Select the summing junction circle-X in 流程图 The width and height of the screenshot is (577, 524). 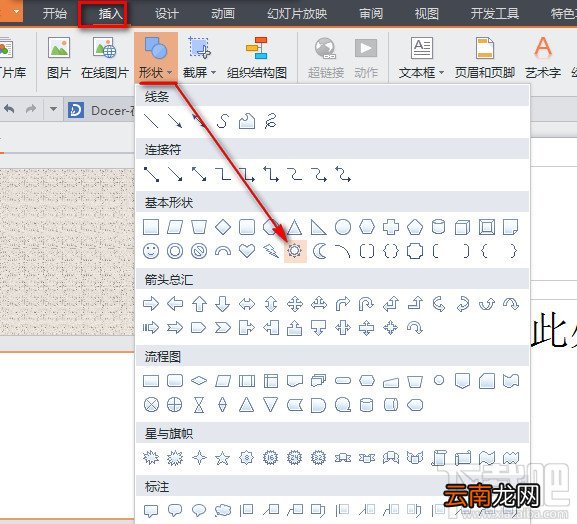(x=151, y=405)
